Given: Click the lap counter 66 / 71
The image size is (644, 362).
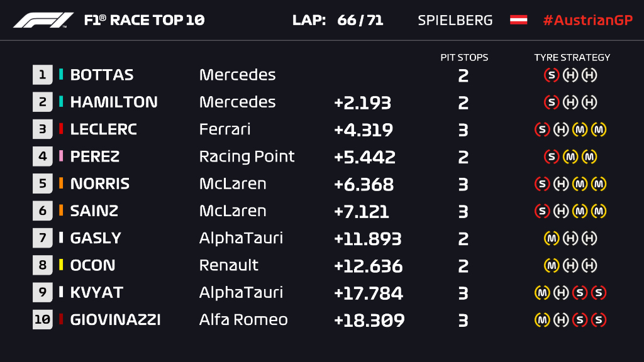Looking at the screenshot, I should [360, 20].
